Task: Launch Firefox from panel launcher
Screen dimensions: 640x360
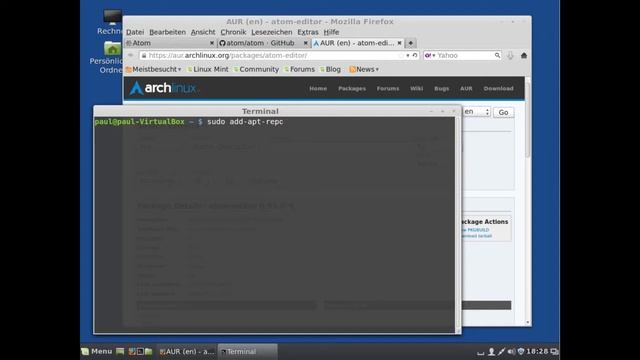Action: tap(132, 351)
